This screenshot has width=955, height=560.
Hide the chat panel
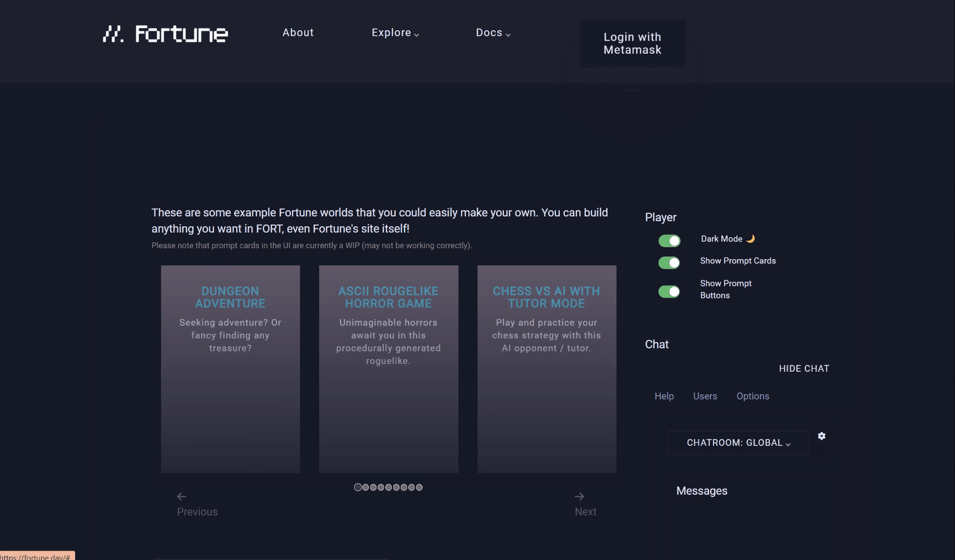[x=804, y=369]
